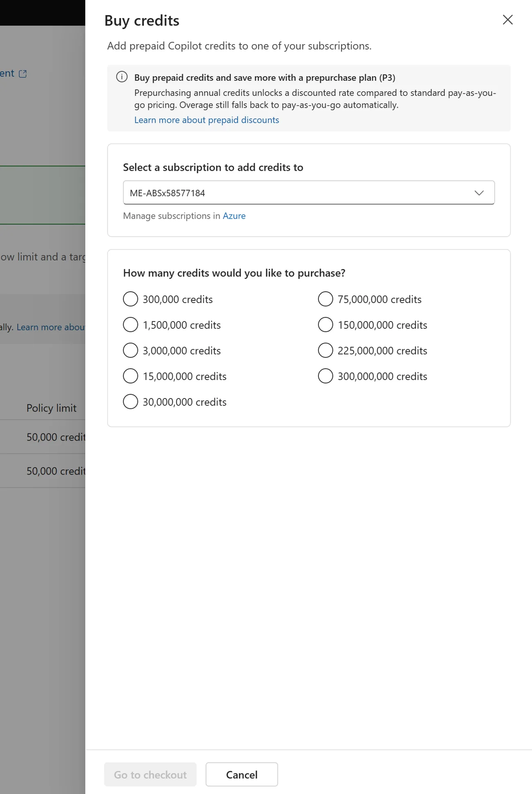
Task: Select 300,000 credits option
Action: click(131, 299)
